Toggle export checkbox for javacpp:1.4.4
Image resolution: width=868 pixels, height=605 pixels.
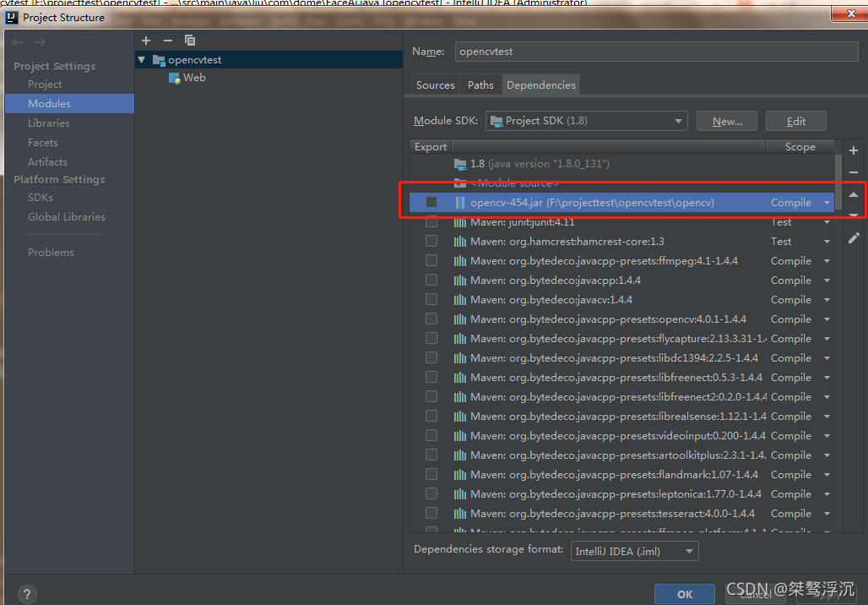tap(431, 280)
